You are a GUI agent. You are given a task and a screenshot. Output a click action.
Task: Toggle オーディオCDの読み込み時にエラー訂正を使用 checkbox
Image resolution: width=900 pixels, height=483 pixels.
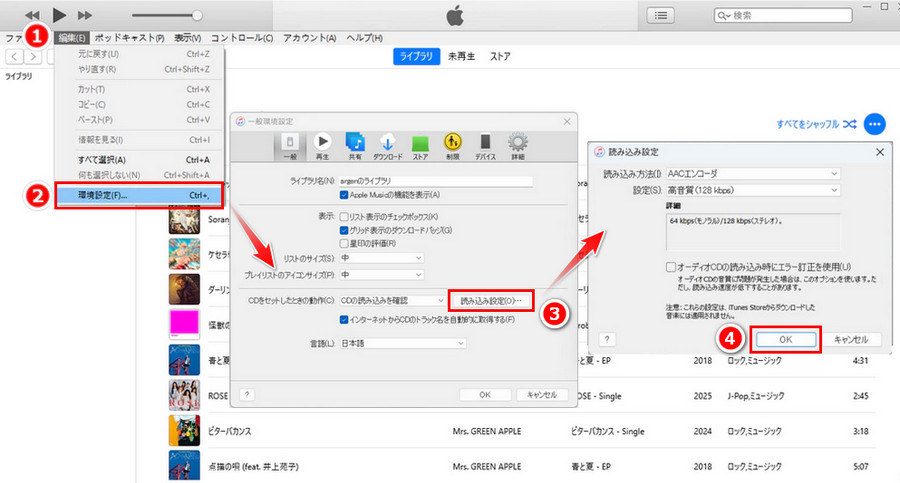tap(670, 267)
